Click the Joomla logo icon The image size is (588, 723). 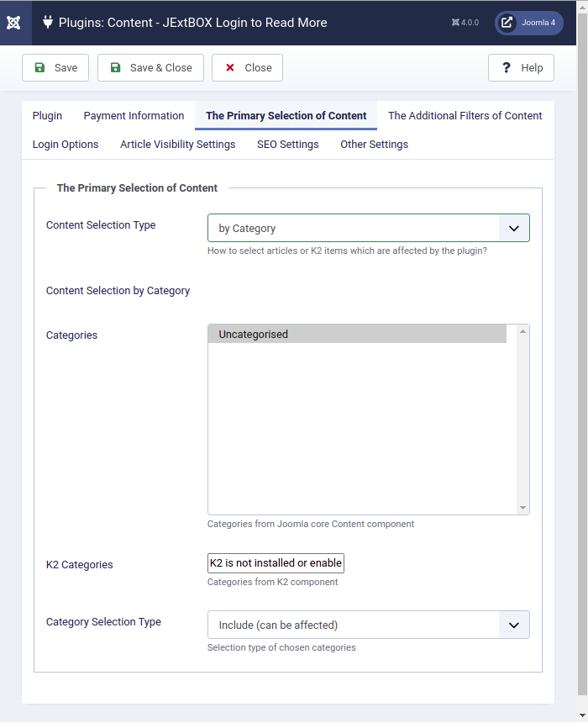[x=13, y=23]
